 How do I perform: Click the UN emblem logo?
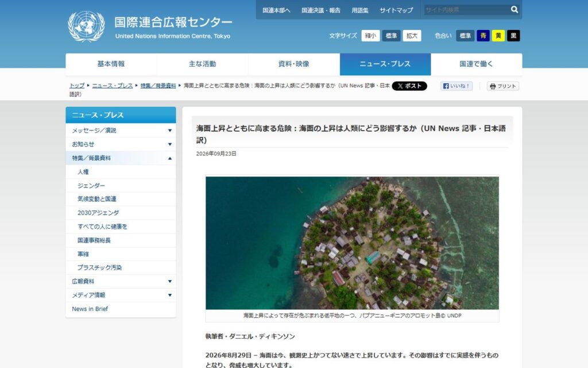(86, 26)
